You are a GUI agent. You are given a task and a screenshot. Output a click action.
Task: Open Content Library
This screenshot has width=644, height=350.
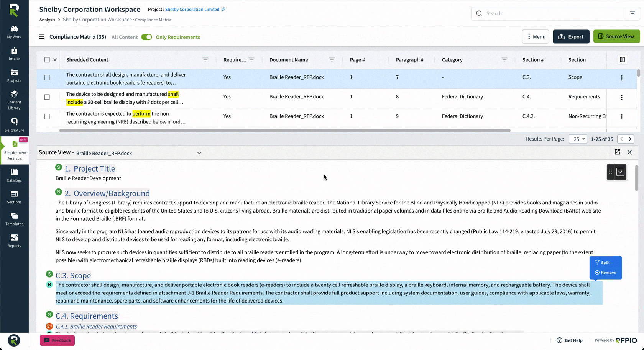click(14, 100)
